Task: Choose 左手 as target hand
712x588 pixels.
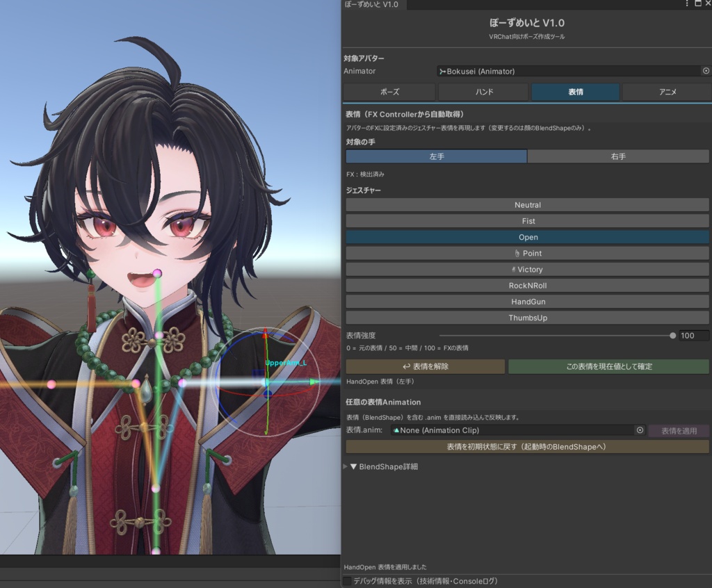Action: (x=437, y=156)
